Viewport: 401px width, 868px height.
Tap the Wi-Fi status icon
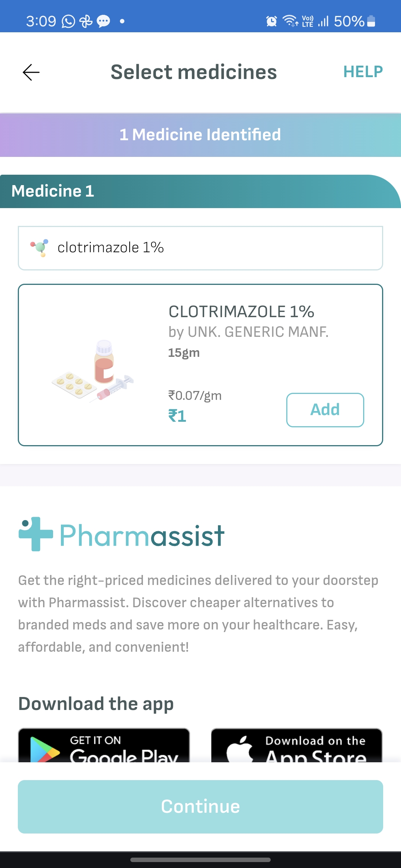click(290, 21)
